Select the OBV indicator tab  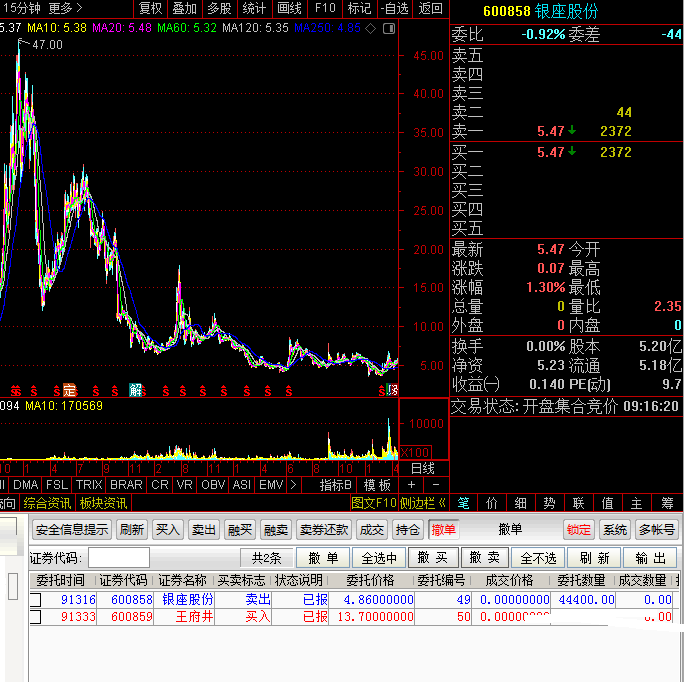[213, 485]
